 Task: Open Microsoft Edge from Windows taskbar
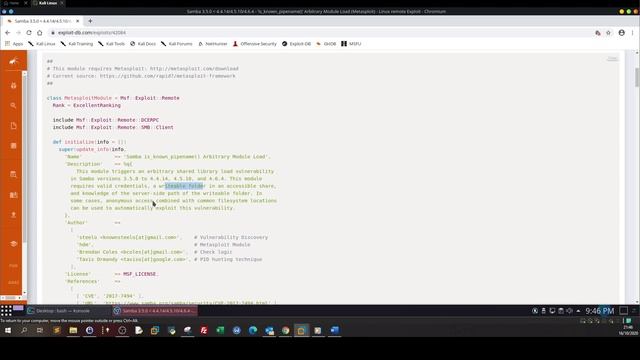click(x=253, y=330)
